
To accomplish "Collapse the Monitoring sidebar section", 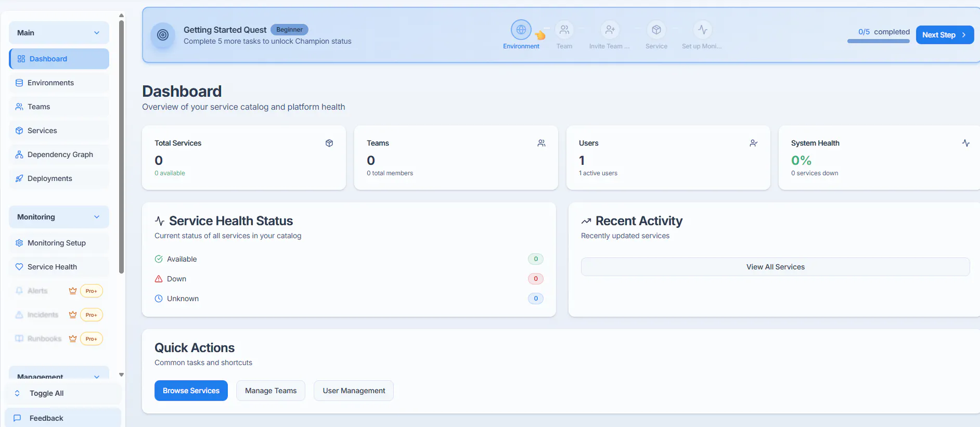I will pos(59,217).
